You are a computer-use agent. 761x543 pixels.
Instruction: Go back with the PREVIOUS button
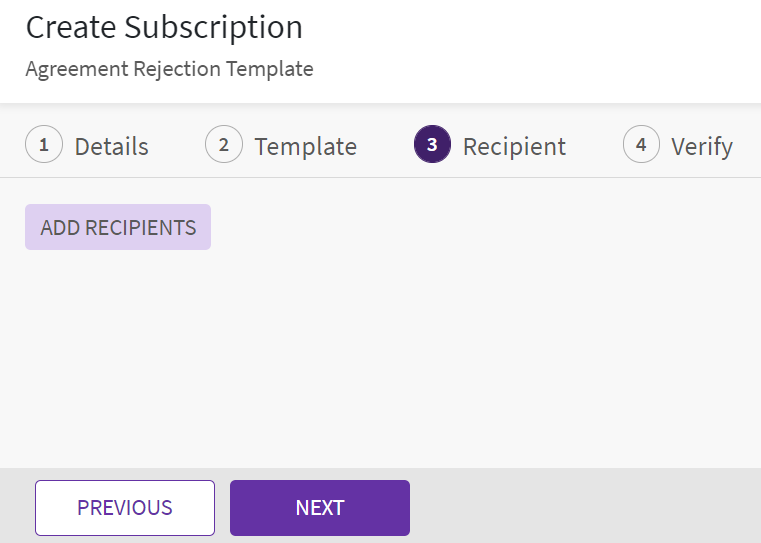[125, 508]
